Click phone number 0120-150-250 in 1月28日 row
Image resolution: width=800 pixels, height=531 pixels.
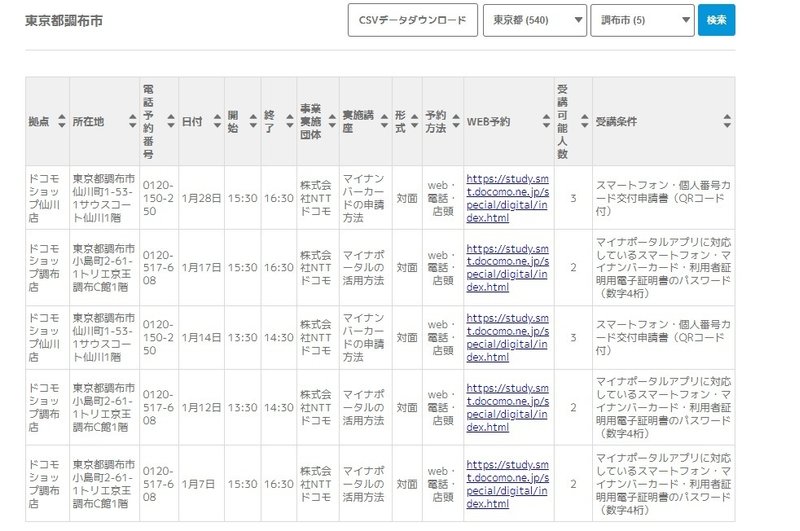click(158, 198)
